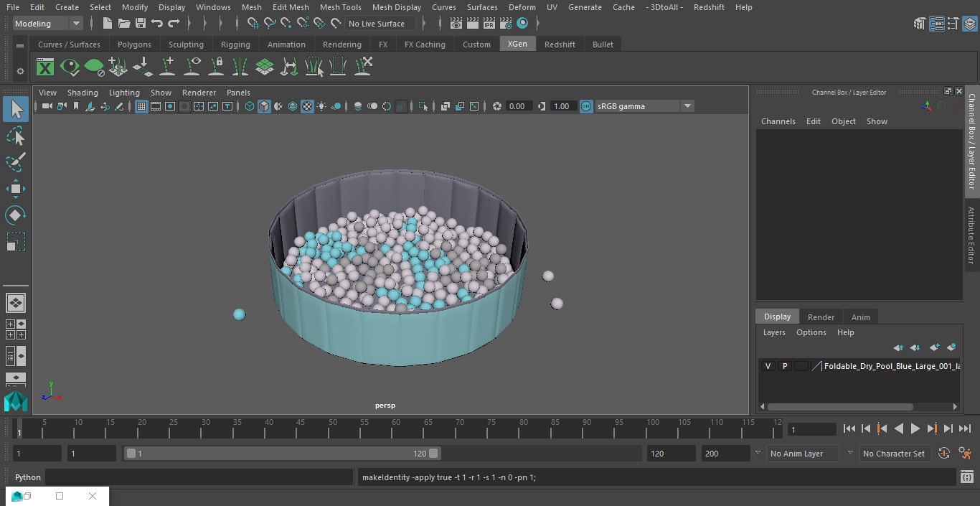980x506 pixels.
Task: Click the XGen delete guides X shelf icon
Action: 363,67
